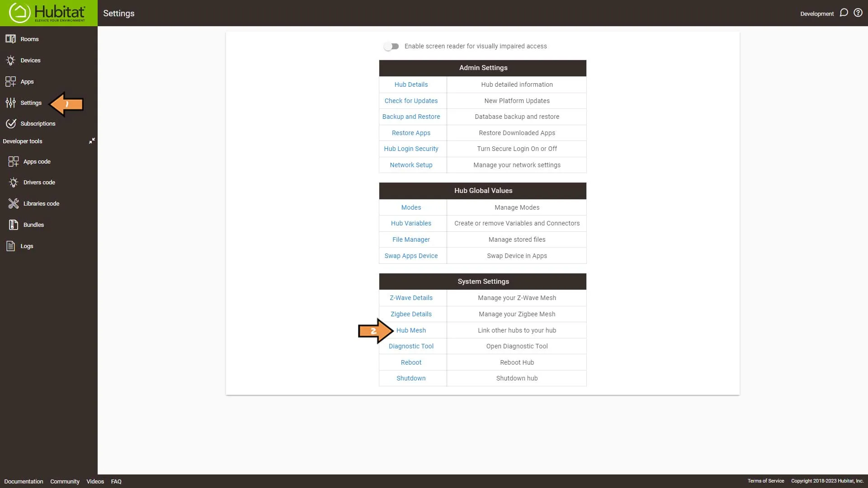Open Backup and Restore settings
The width and height of the screenshot is (868, 488).
pyautogui.click(x=411, y=116)
